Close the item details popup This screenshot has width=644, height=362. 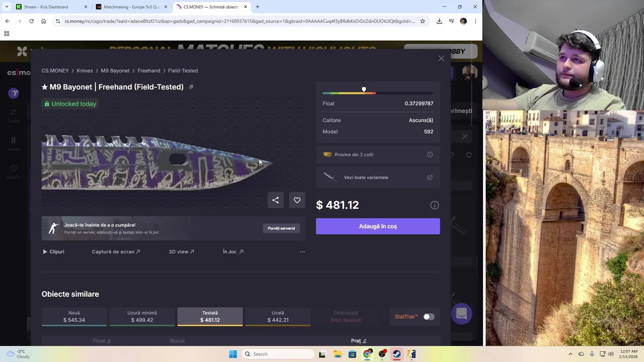pyautogui.click(x=441, y=58)
